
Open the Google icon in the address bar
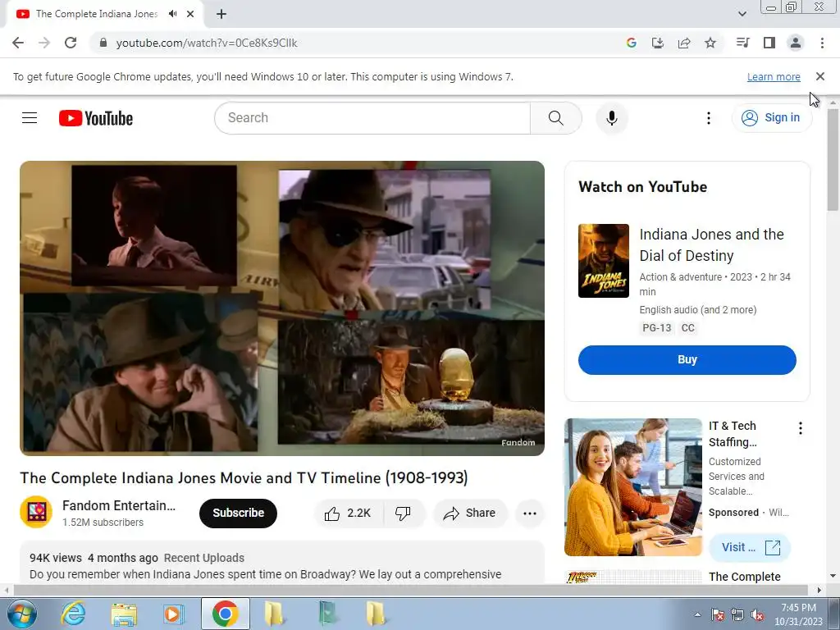tap(632, 43)
